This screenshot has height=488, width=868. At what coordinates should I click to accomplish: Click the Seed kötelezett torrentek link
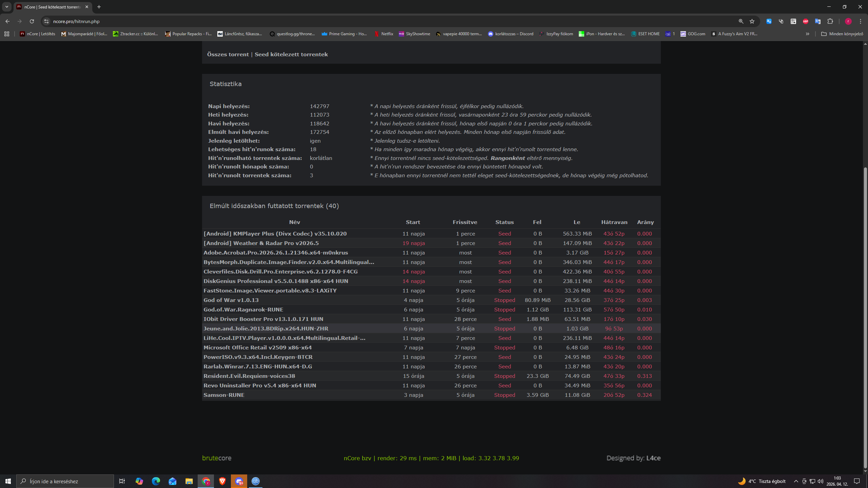(291, 54)
